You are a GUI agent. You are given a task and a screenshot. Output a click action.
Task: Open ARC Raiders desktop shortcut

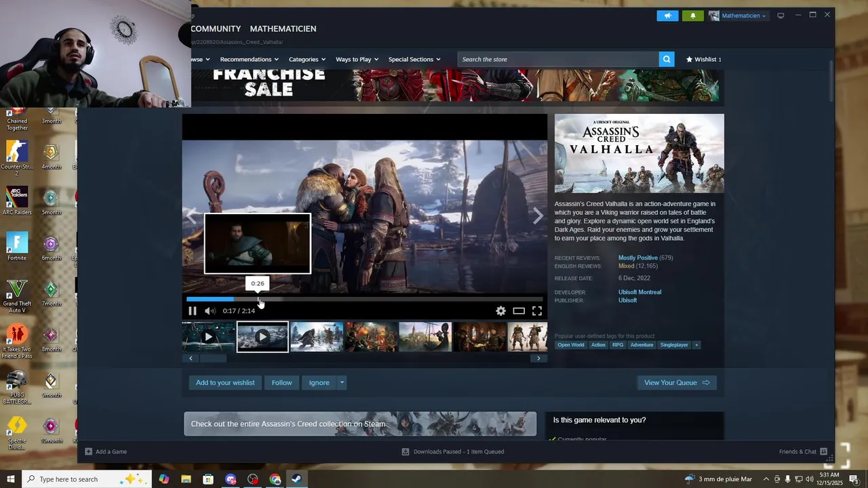pos(17,201)
